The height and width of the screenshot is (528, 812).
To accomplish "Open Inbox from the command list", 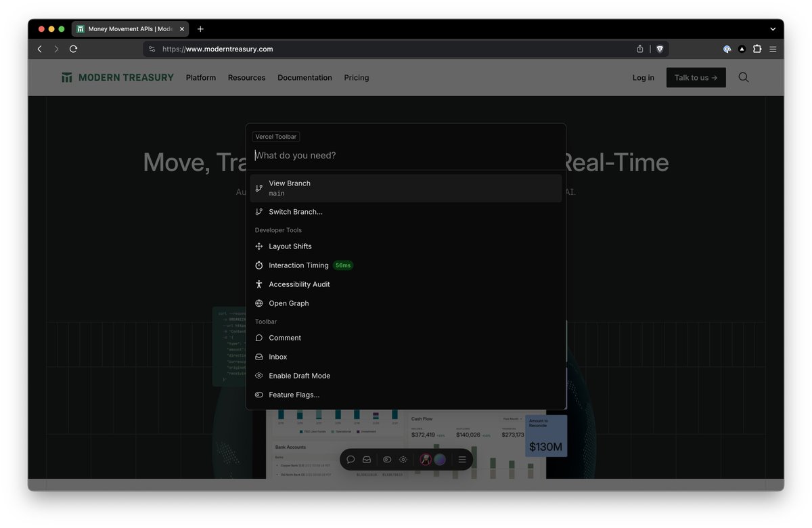I will [x=406, y=357].
